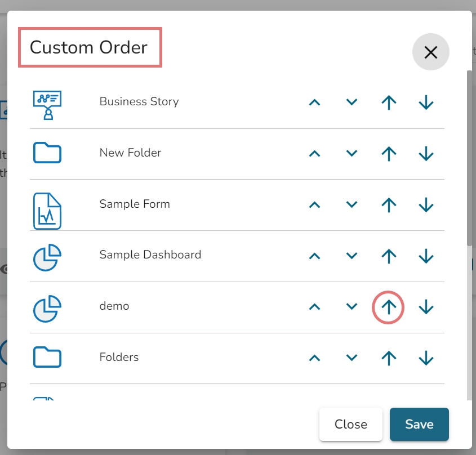
Task: Click the New Folder folder icon
Action: click(47, 153)
